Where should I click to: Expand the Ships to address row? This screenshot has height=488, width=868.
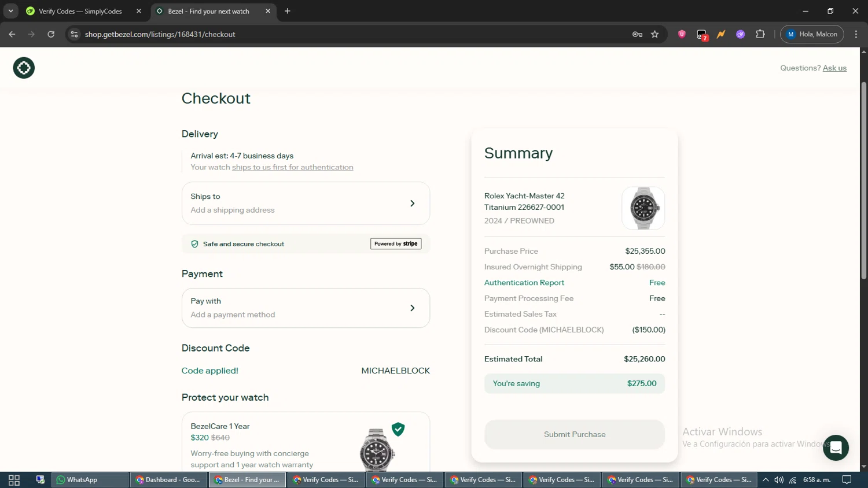[306, 204]
